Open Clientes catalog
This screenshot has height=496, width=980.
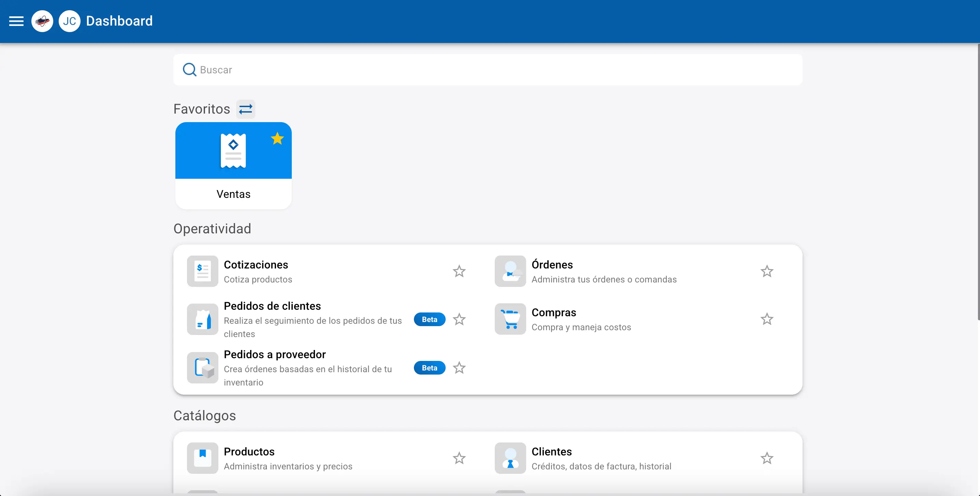click(551, 452)
